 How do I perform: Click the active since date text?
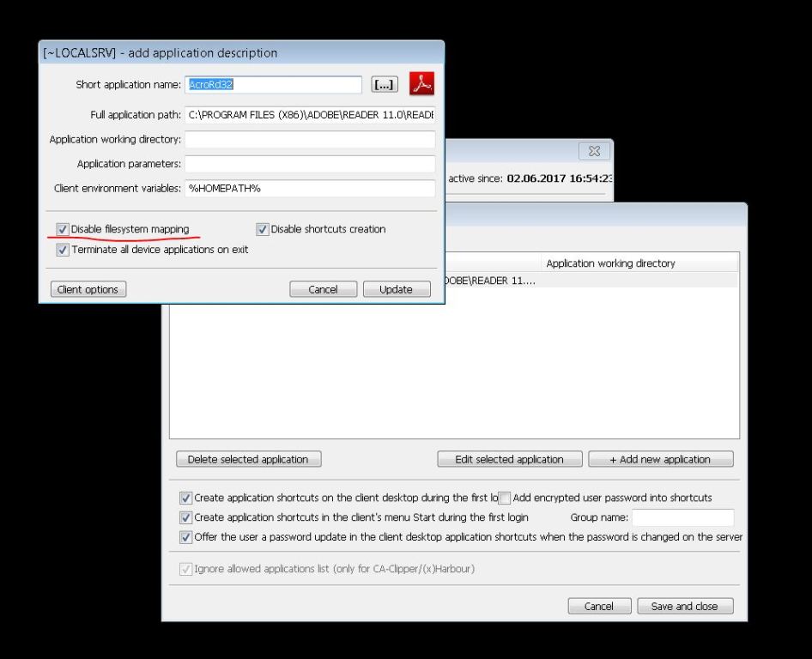coord(559,178)
